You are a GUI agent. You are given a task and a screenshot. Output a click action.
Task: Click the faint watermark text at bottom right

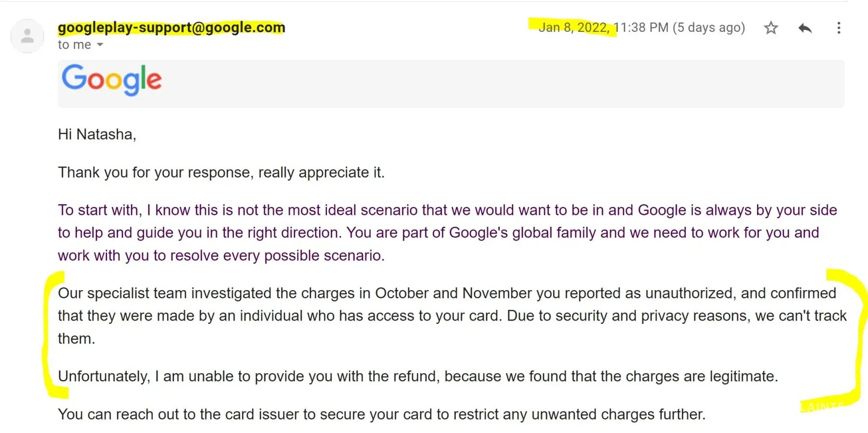pyautogui.click(x=823, y=406)
